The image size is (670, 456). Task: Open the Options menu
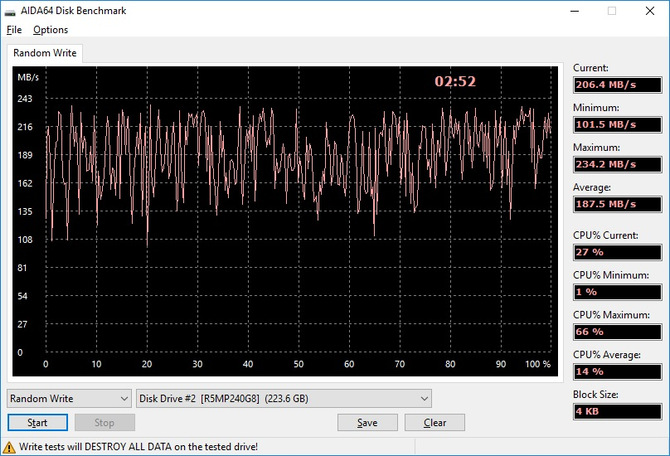(x=50, y=30)
